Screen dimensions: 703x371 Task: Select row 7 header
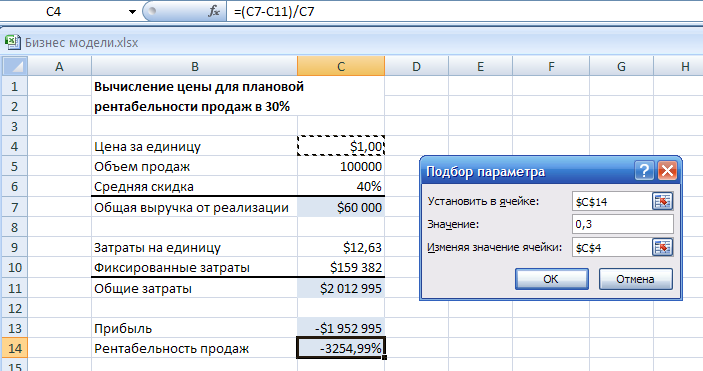[x=15, y=207]
